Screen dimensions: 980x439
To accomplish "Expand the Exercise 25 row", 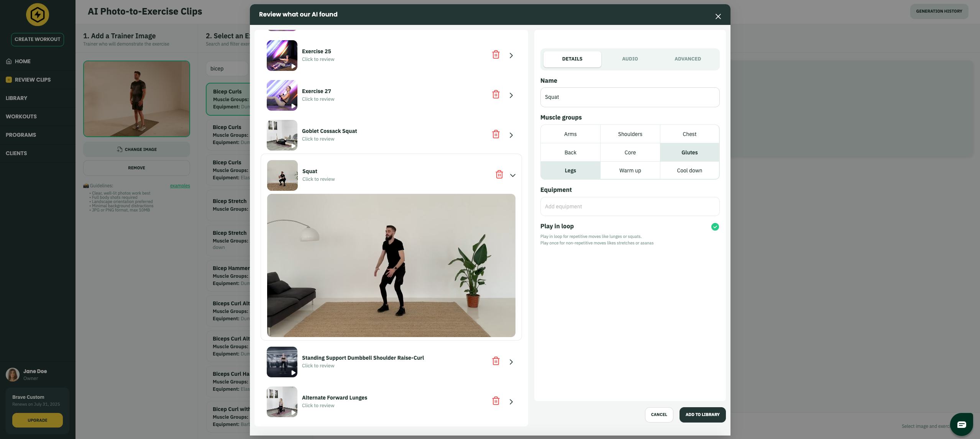I will point(511,56).
